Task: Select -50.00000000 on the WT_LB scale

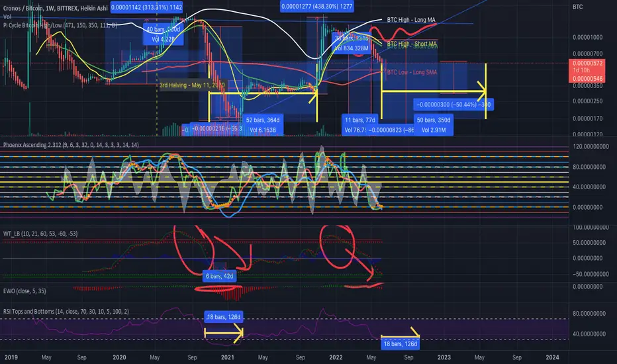Action: point(591,274)
